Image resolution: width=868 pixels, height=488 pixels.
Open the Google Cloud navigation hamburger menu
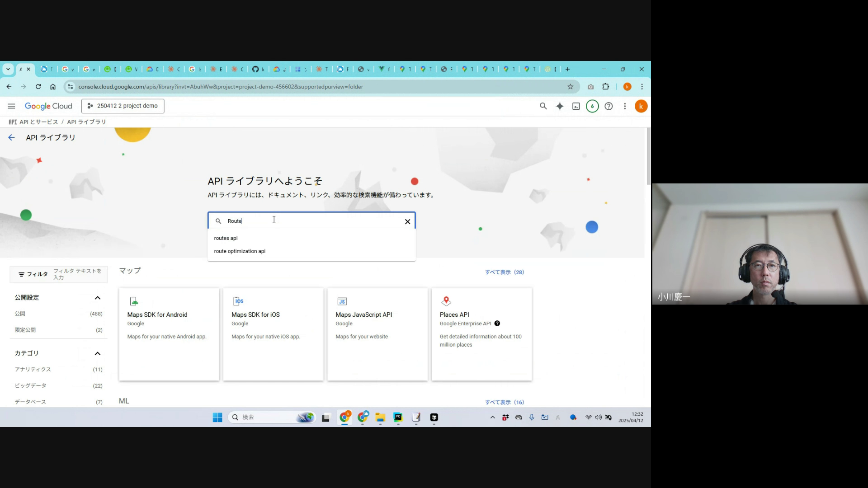coord(11,106)
